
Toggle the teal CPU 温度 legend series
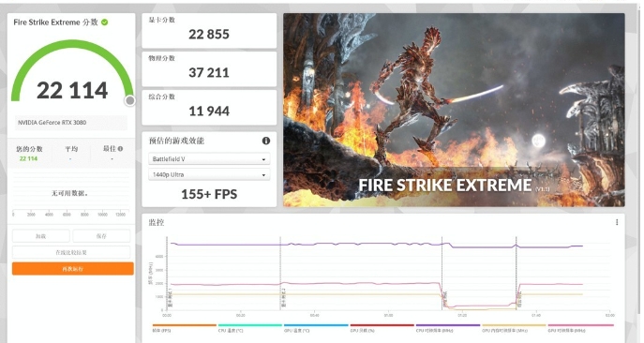(x=249, y=328)
